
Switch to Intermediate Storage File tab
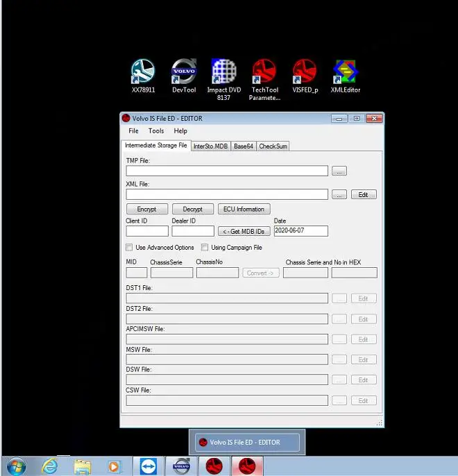(x=156, y=146)
